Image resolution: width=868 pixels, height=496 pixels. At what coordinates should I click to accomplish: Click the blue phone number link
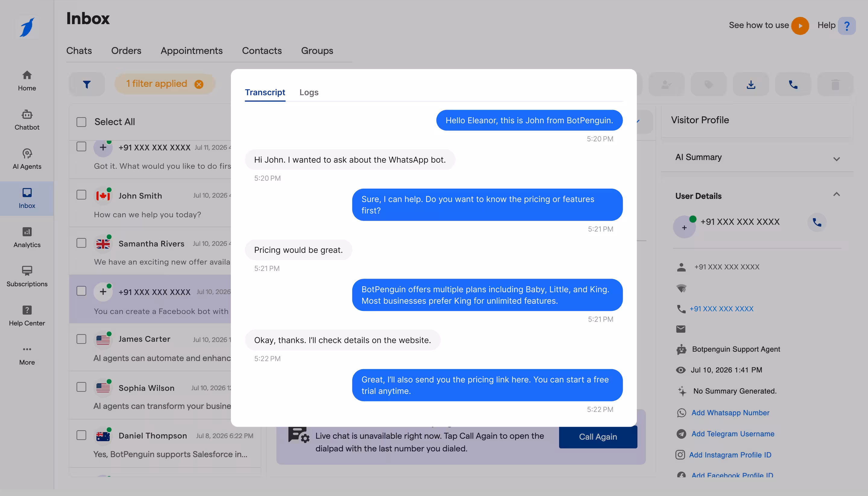[x=722, y=309]
